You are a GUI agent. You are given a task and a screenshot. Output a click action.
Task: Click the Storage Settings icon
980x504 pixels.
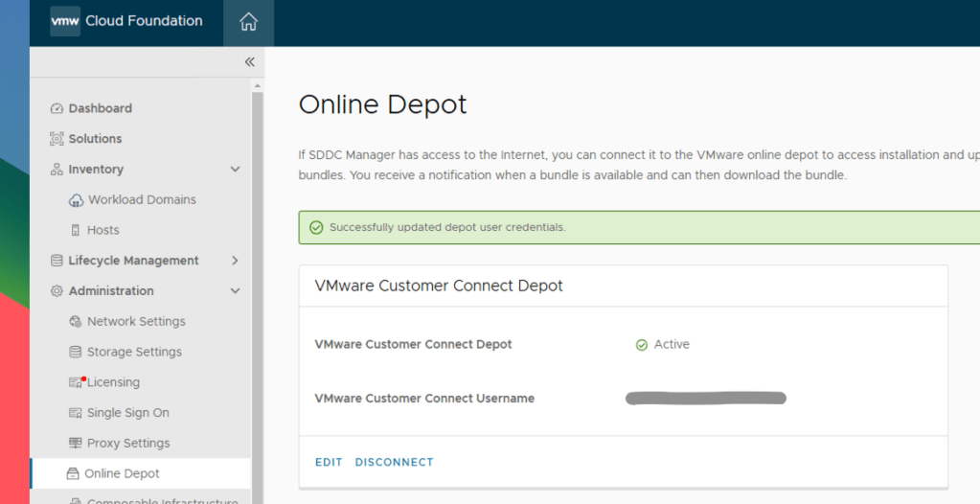[77, 353]
